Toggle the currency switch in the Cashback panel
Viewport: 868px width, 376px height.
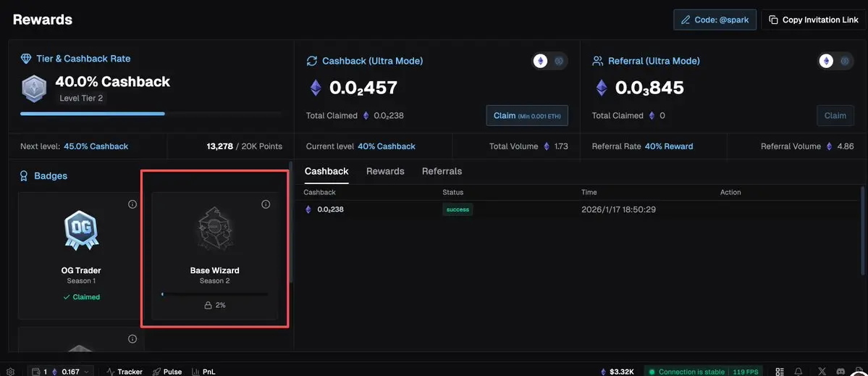550,61
